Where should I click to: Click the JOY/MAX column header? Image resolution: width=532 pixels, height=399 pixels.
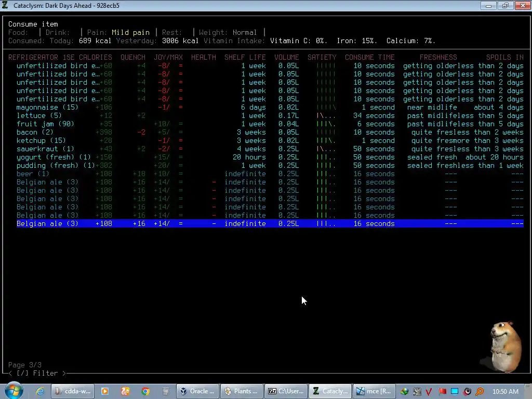tap(168, 57)
